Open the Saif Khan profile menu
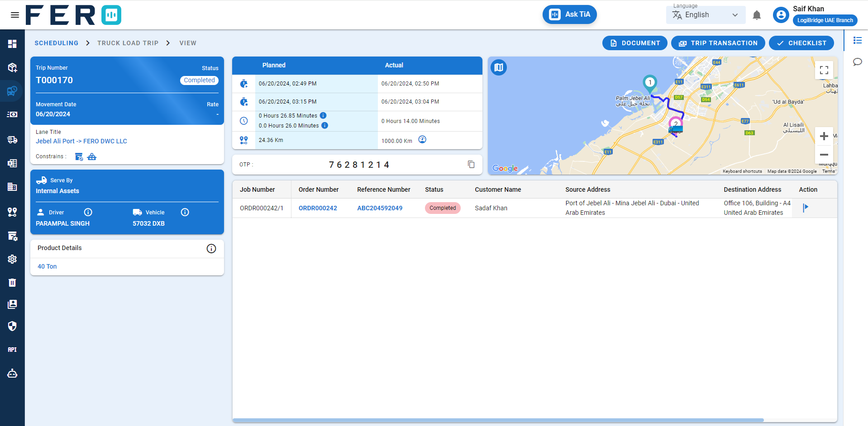 point(781,15)
